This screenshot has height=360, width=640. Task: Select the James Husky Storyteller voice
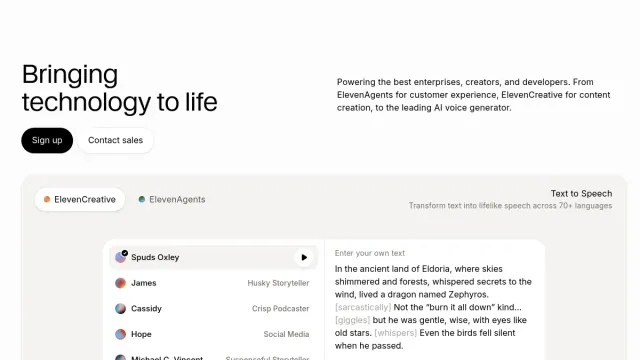click(x=213, y=283)
